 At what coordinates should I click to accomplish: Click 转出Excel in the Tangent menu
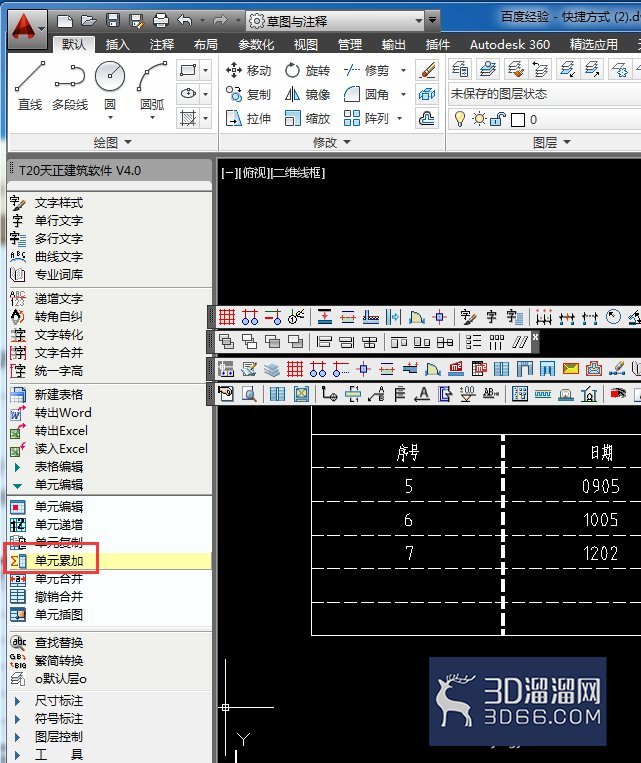pos(61,431)
